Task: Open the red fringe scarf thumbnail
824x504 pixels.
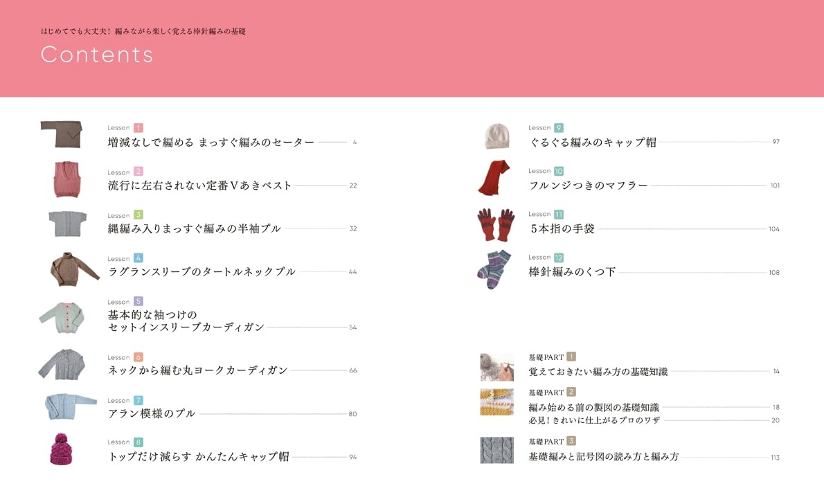Action: pos(494,179)
